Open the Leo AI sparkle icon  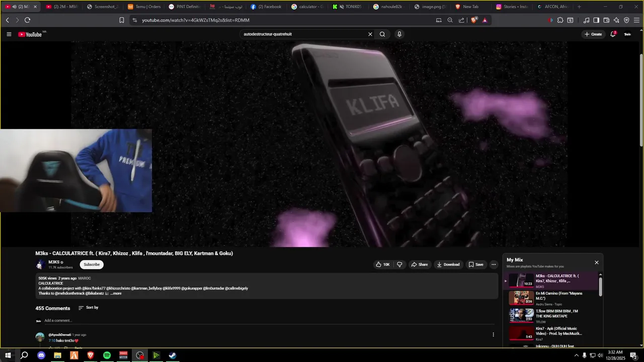pyautogui.click(x=616, y=20)
